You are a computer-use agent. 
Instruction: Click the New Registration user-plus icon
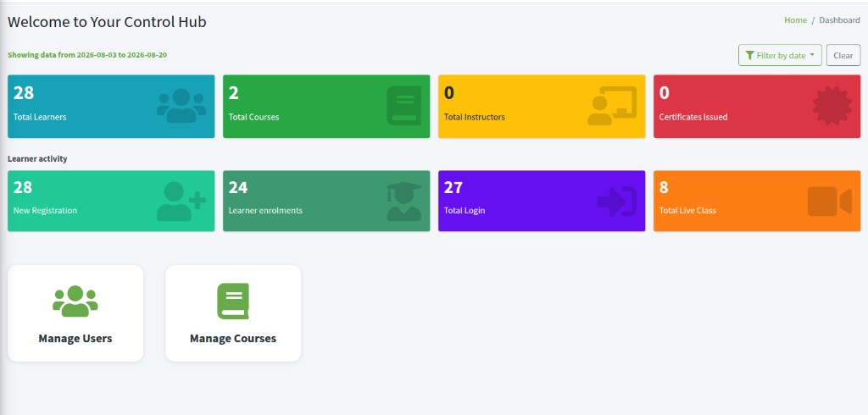pos(181,202)
